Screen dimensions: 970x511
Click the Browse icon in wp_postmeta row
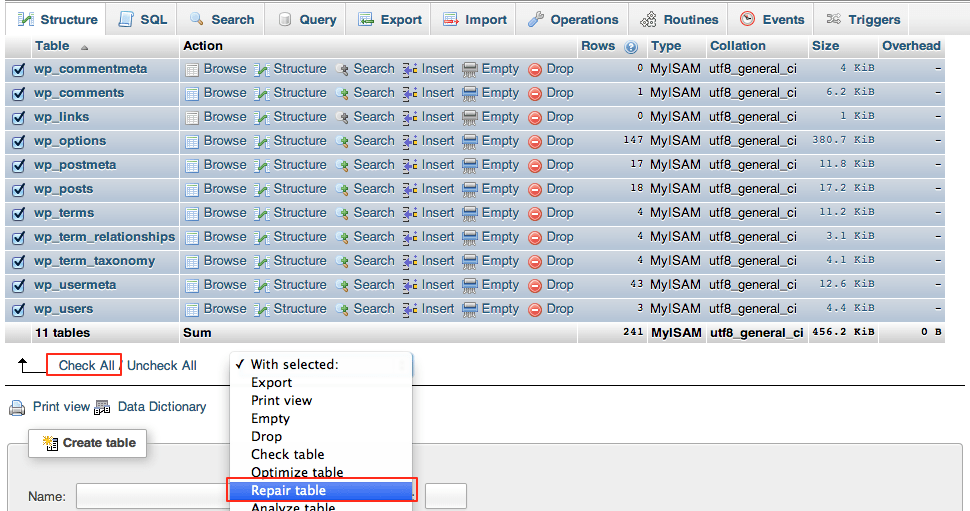(x=192, y=166)
